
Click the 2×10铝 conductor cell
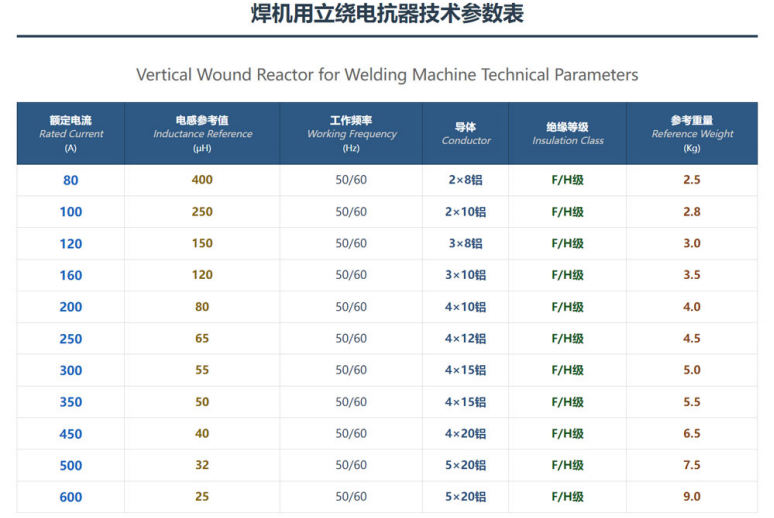click(465, 212)
